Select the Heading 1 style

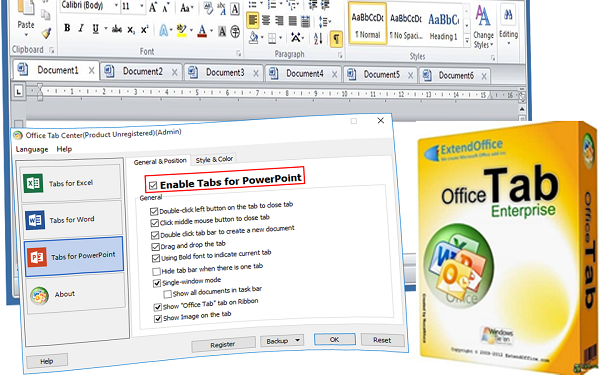point(443,28)
